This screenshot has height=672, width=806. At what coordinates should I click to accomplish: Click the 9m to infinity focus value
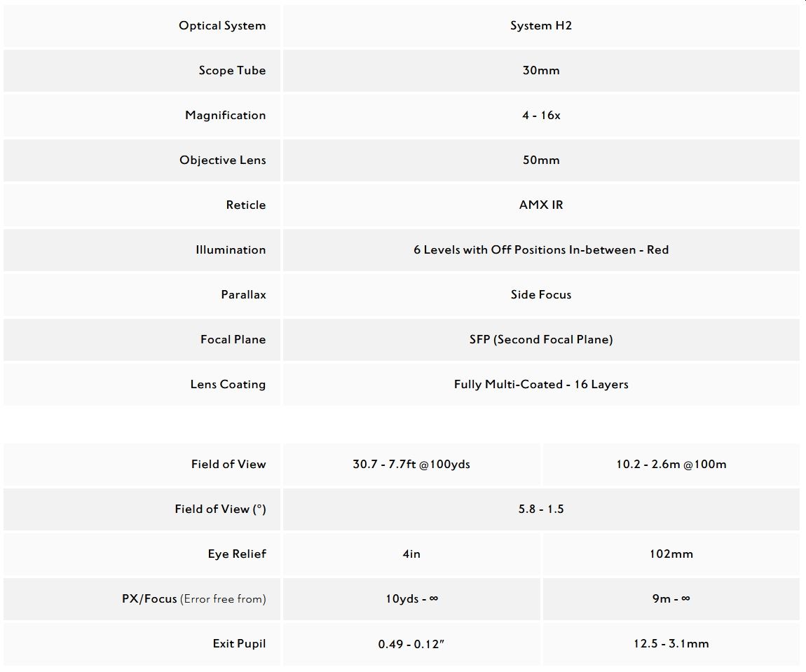671,598
